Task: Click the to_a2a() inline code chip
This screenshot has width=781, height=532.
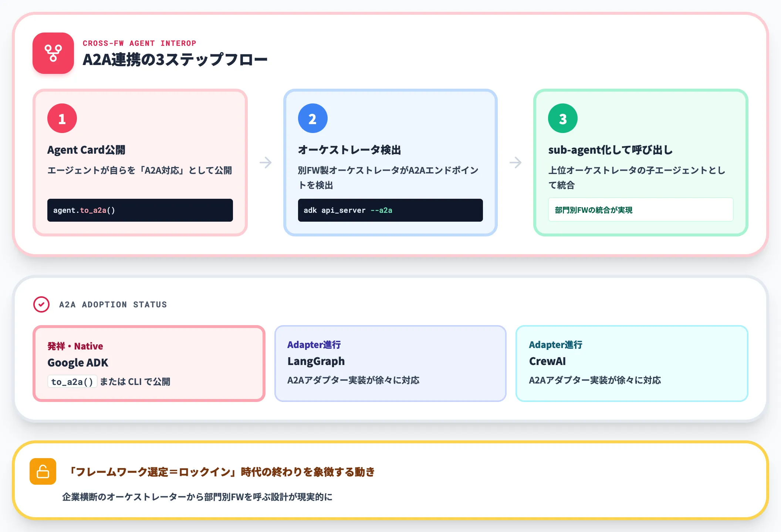Action: coord(72,382)
